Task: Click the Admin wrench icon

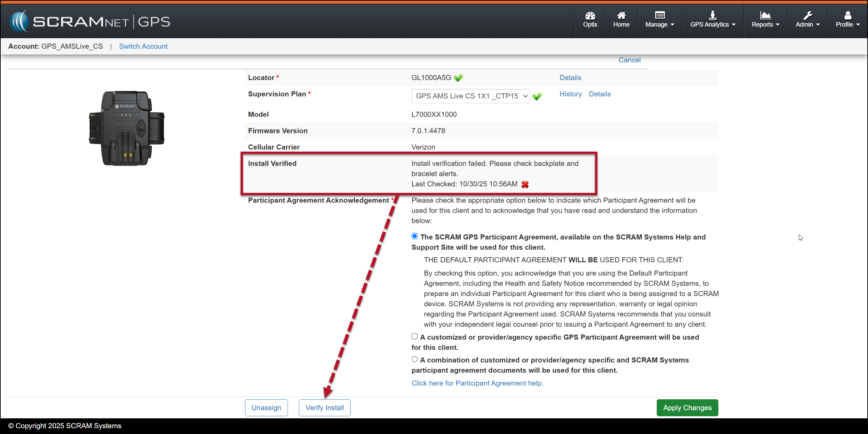Action: [807, 16]
